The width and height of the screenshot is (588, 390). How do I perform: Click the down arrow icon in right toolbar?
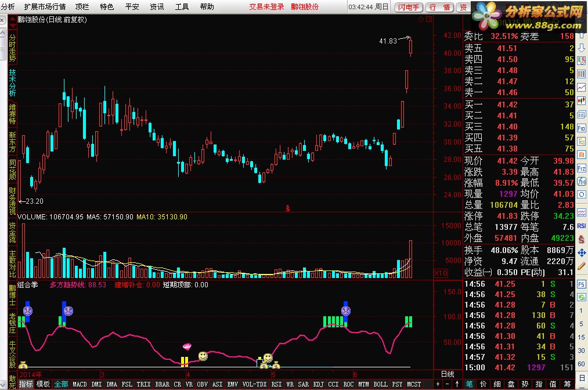tap(581, 48)
